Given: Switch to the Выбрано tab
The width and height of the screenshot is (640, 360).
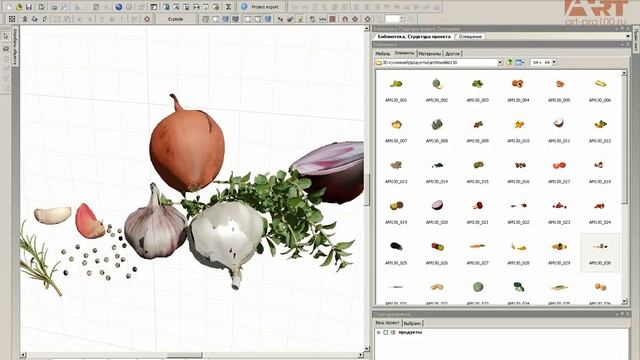Looking at the screenshot, I should [413, 323].
